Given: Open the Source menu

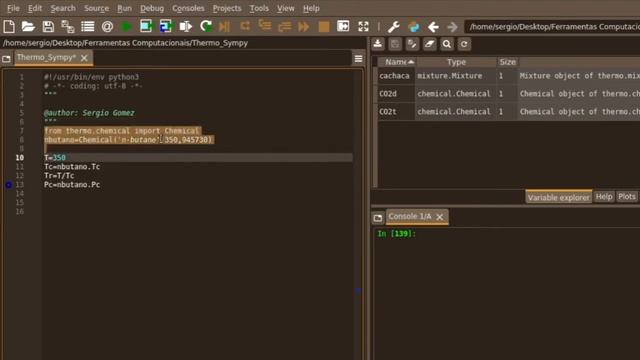Looking at the screenshot, I should (x=96, y=9).
